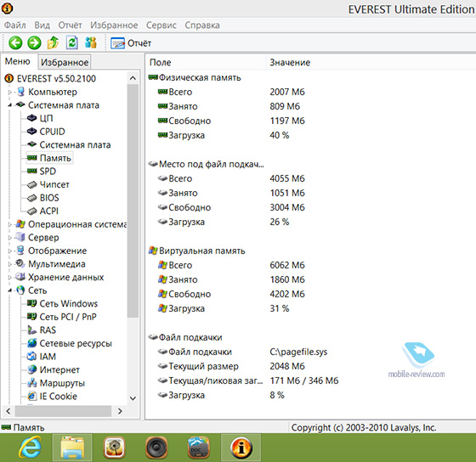476x462 pixels.
Task: Expand the Мультимедиа tree node
Action: [x=9, y=264]
